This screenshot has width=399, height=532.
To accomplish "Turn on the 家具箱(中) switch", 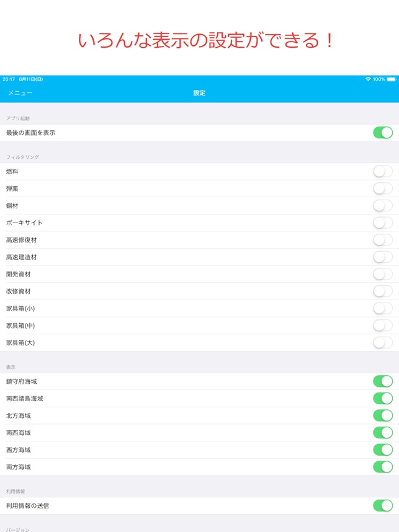I will click(383, 326).
